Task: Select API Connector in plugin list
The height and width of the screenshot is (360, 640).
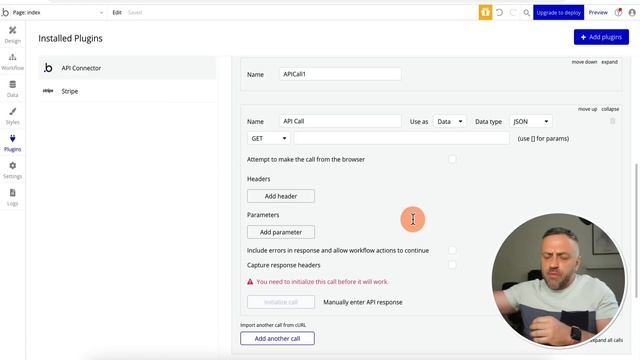Action: (127, 68)
